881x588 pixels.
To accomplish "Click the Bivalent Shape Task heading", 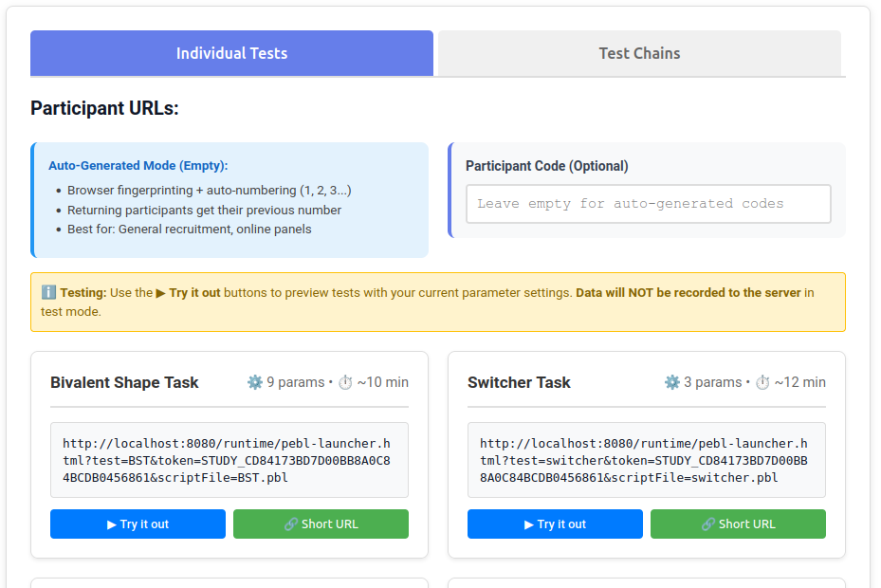I will coord(123,382).
